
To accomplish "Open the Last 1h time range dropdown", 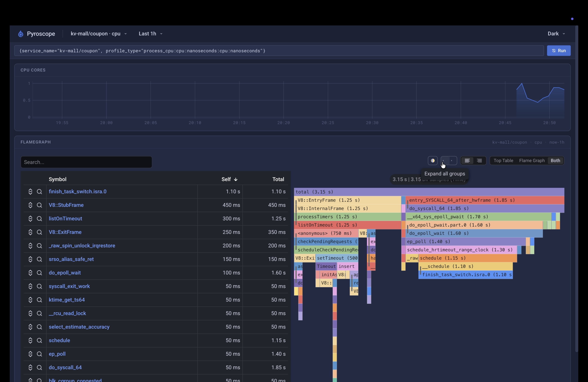I will [x=150, y=34].
